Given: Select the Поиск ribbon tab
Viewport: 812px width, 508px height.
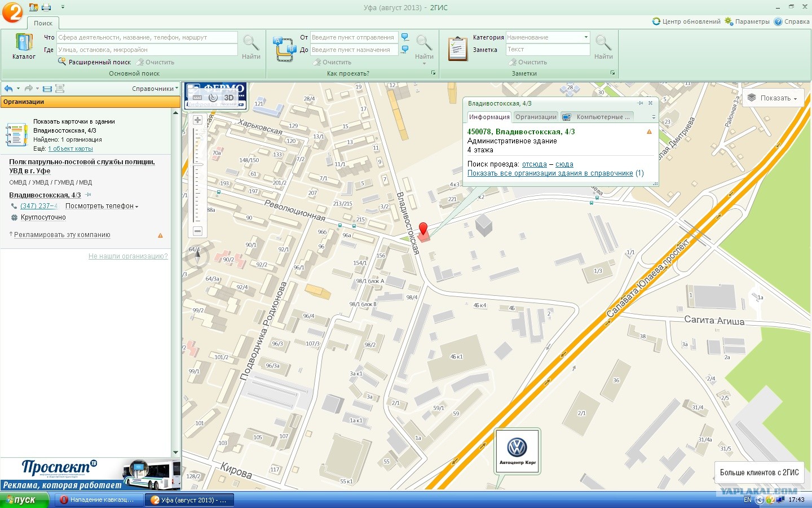Looking at the screenshot, I should pos(43,23).
